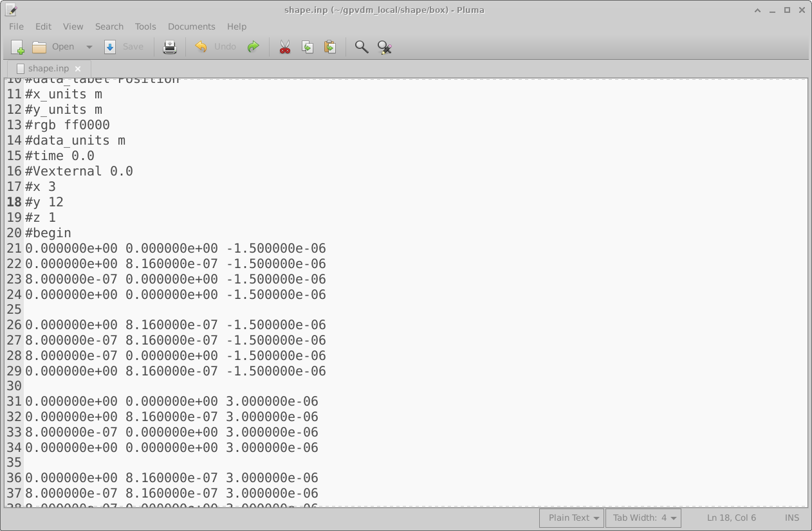Redo the last undone change
812x531 pixels.
point(253,46)
